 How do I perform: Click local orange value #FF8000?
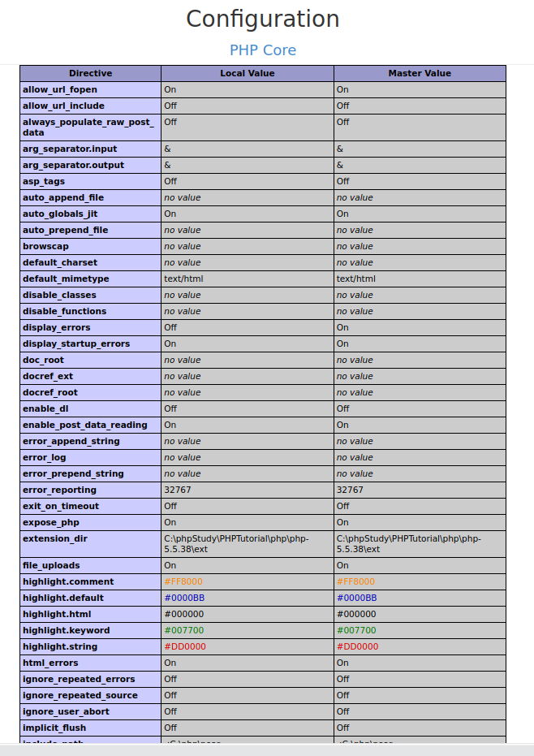(x=183, y=582)
